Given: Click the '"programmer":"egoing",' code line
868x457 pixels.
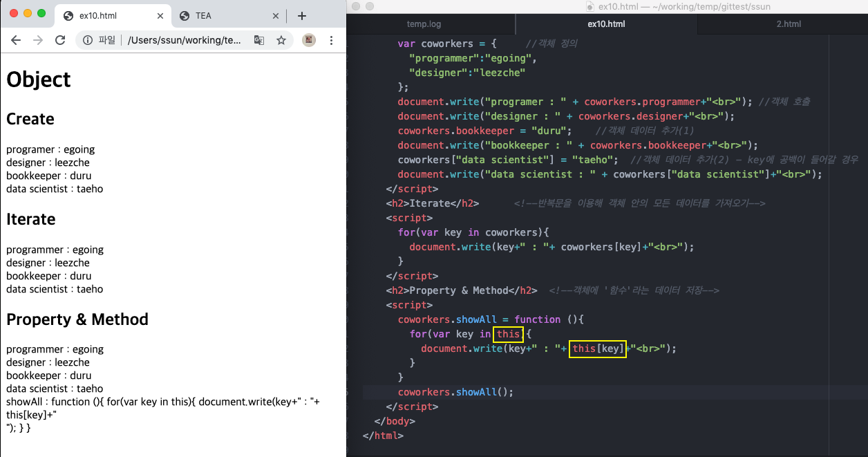Looking at the screenshot, I should pyautogui.click(x=473, y=58).
